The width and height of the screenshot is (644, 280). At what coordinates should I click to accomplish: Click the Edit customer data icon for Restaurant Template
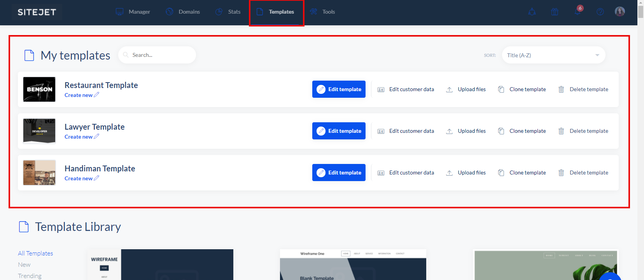[381, 90]
